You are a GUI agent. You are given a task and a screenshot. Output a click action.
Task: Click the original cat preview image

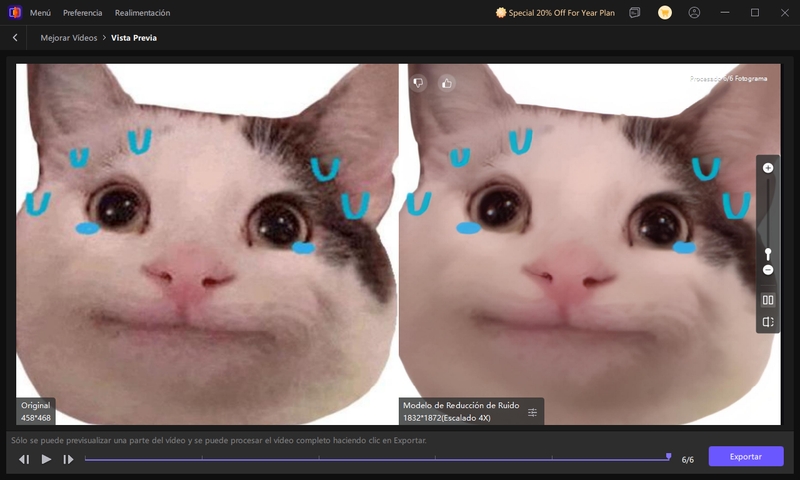(x=207, y=244)
